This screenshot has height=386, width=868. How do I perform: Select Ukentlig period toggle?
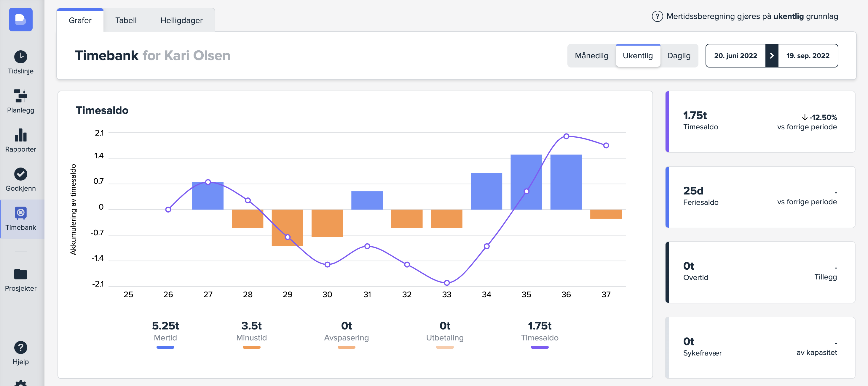[x=638, y=56]
